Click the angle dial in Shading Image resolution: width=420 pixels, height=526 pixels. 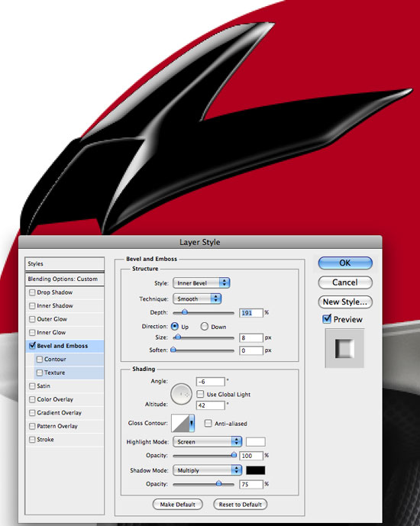tap(181, 394)
